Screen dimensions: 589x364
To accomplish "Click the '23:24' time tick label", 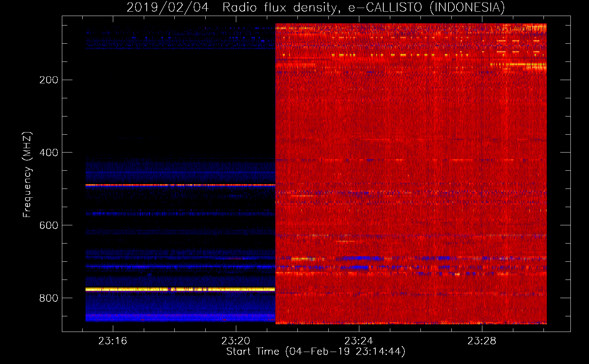I will (x=359, y=341).
